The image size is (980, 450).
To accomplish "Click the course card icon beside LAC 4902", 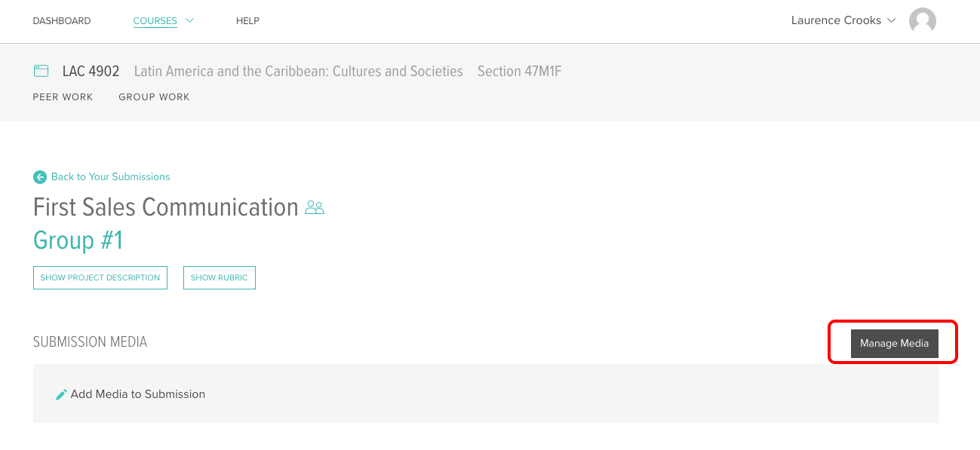I will 41,71.
